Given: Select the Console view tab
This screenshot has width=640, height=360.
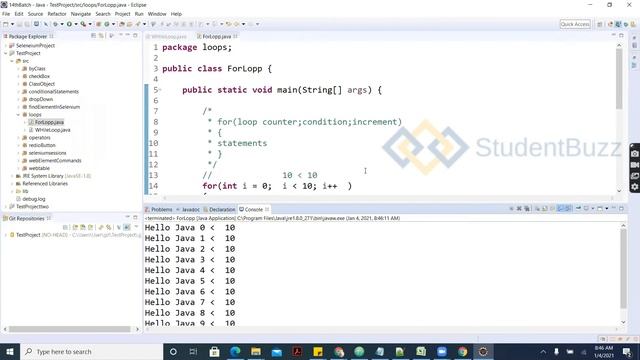Looking at the screenshot, I should pyautogui.click(x=253, y=209).
